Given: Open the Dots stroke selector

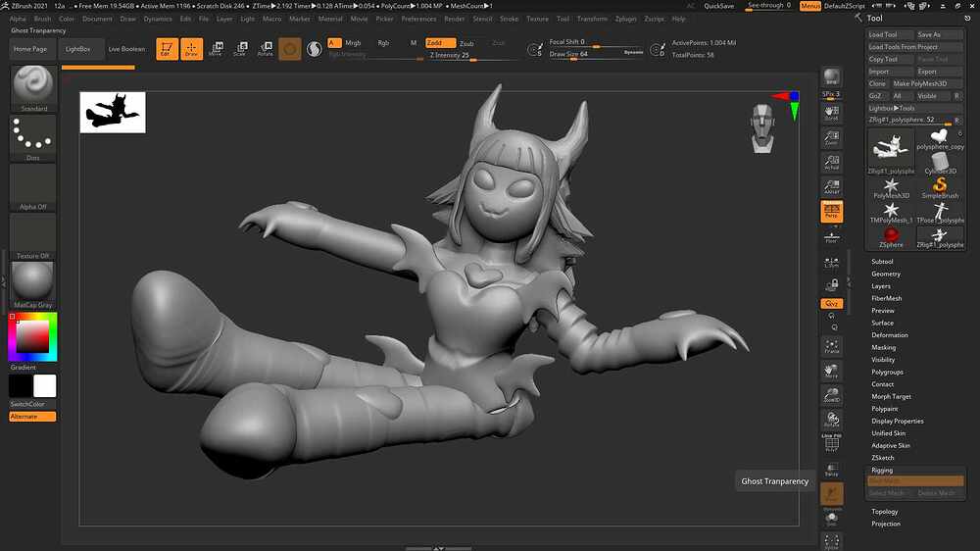Looking at the screenshot, I should click(33, 137).
